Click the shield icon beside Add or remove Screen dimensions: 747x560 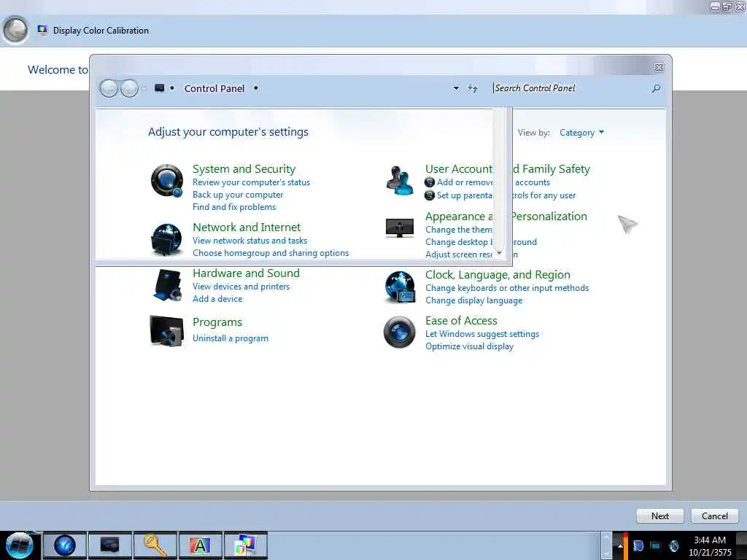430,182
